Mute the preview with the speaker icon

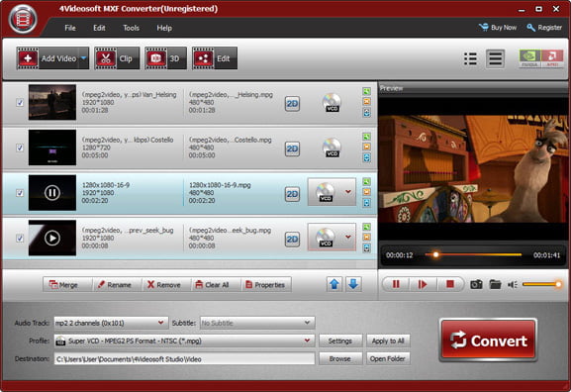513,284
